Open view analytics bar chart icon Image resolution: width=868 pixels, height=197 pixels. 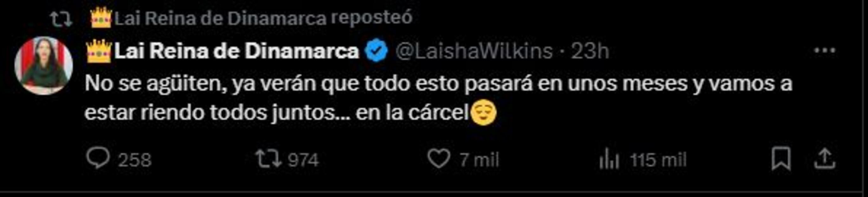[609, 159]
